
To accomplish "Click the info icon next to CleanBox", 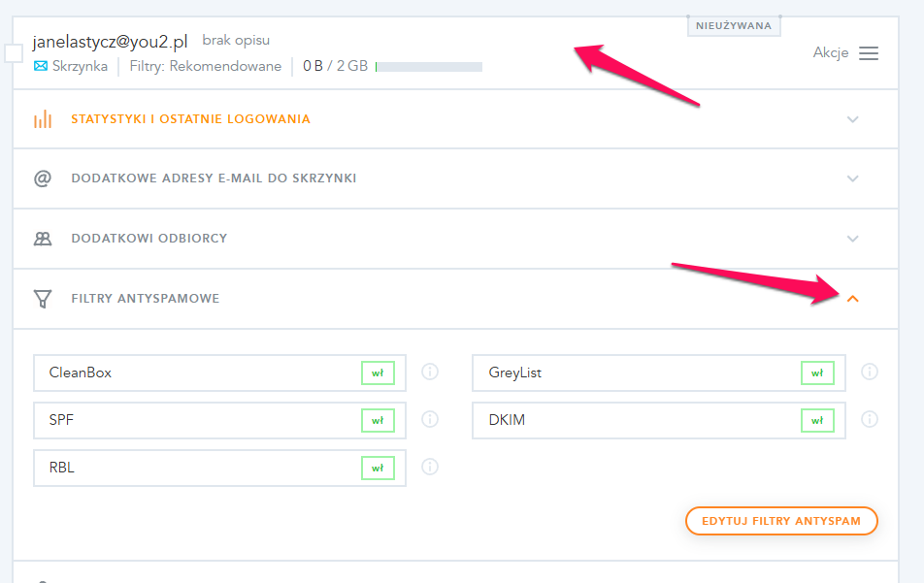I will [x=430, y=372].
